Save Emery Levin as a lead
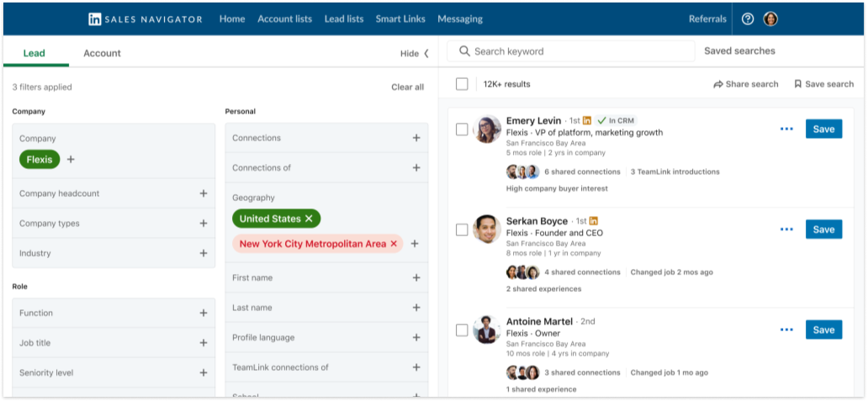This screenshot has height=401, width=868. 823,129
